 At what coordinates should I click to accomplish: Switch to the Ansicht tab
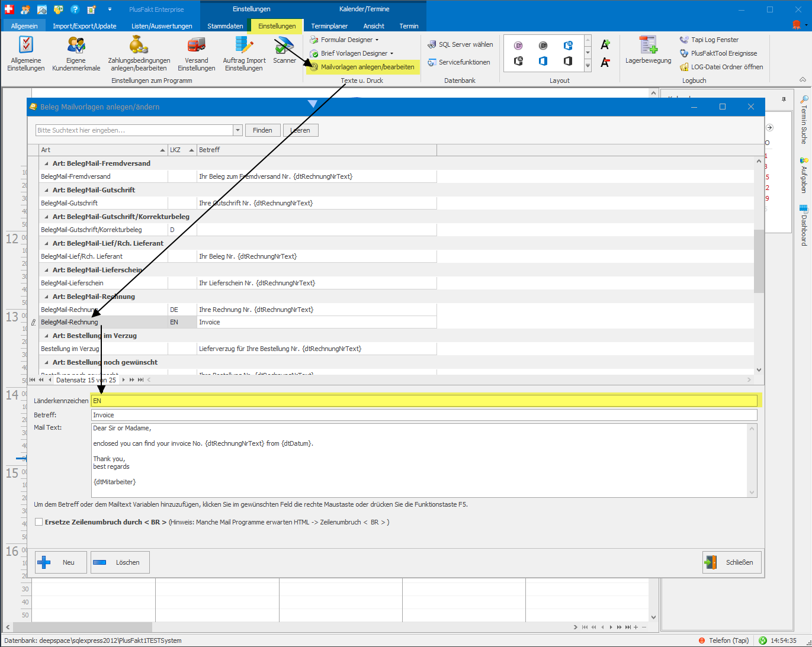tap(374, 26)
